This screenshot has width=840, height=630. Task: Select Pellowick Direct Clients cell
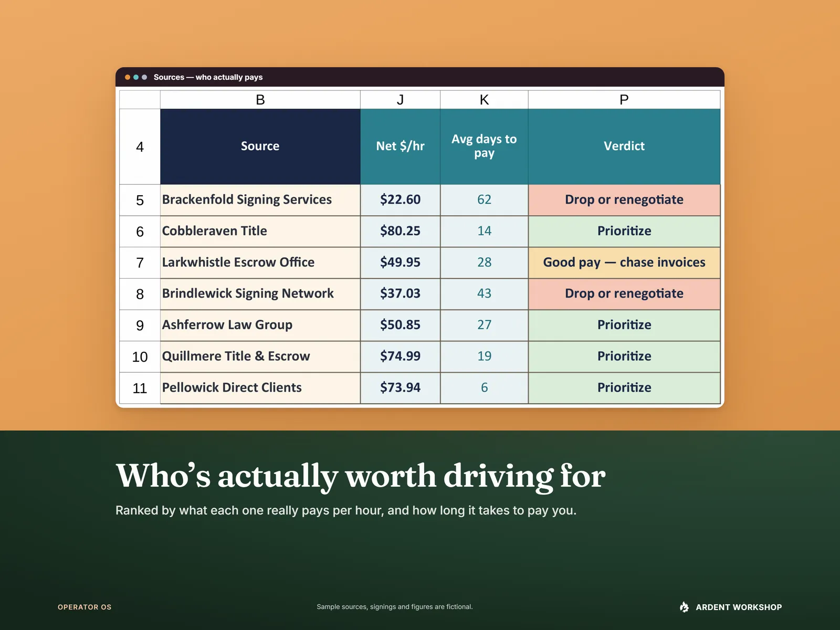point(260,388)
